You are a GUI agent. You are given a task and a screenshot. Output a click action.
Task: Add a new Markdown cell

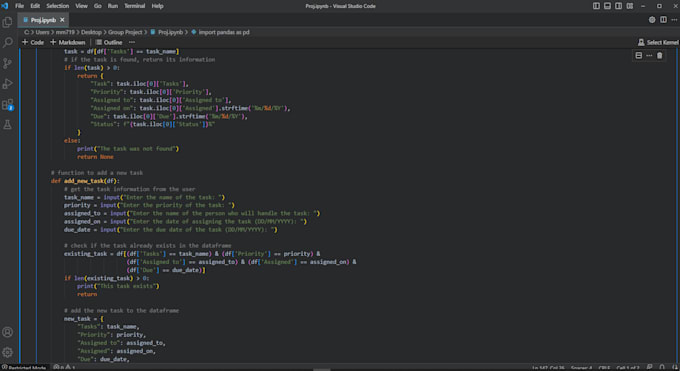pos(68,42)
